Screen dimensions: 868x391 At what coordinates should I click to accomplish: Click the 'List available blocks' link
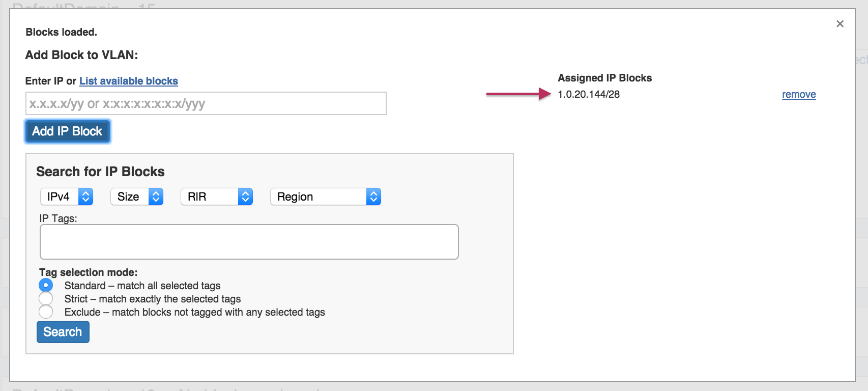(128, 81)
